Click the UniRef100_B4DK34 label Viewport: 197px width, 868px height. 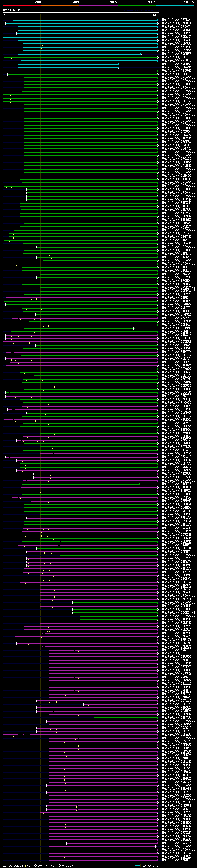coord(177,619)
